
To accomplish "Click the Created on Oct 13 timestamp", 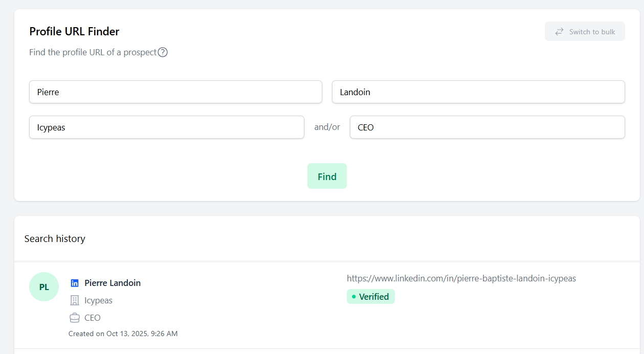I will (x=123, y=334).
